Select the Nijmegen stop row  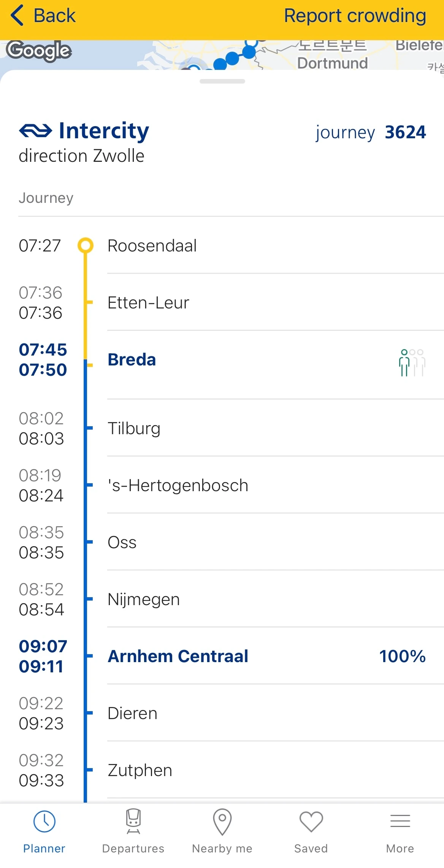pyautogui.click(x=222, y=599)
